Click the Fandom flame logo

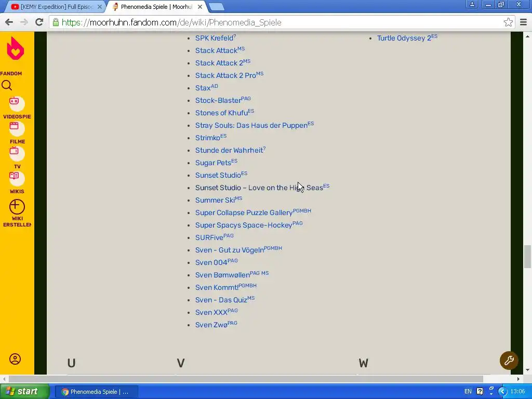pos(15,48)
